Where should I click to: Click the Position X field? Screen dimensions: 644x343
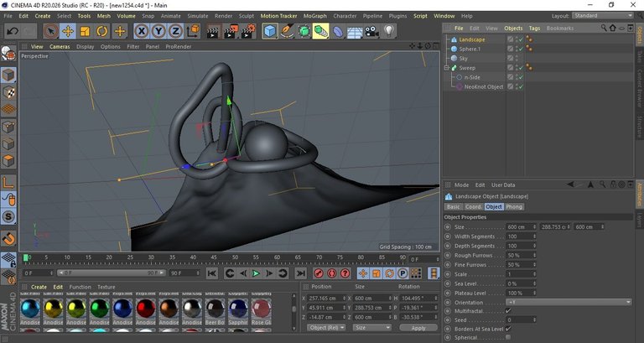(x=327, y=299)
